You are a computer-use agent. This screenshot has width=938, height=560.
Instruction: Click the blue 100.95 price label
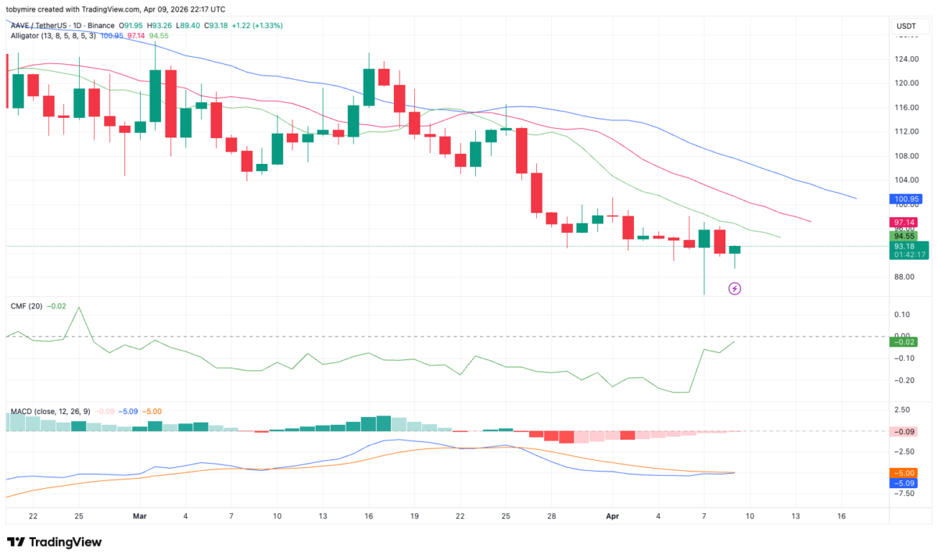(905, 199)
